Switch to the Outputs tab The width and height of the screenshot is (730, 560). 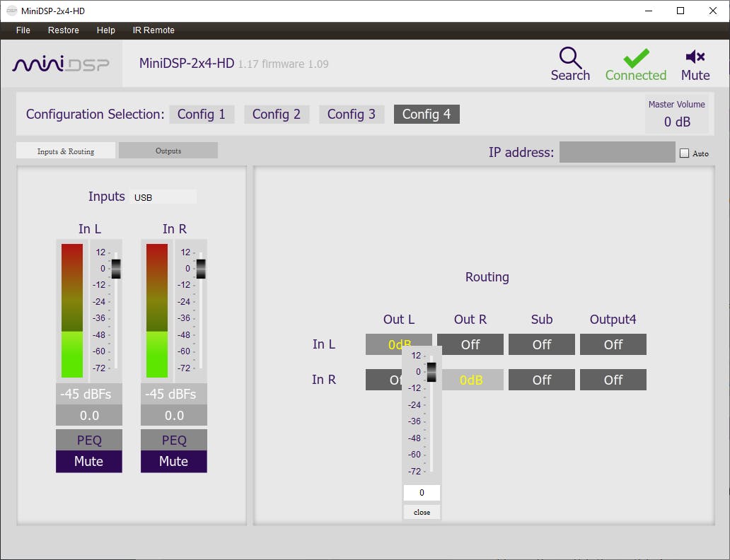tap(168, 151)
